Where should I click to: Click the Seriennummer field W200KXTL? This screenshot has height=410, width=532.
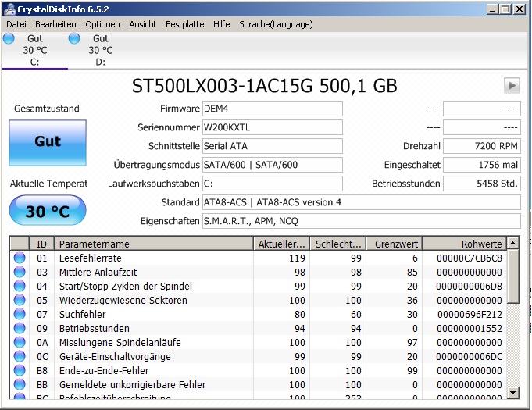273,127
